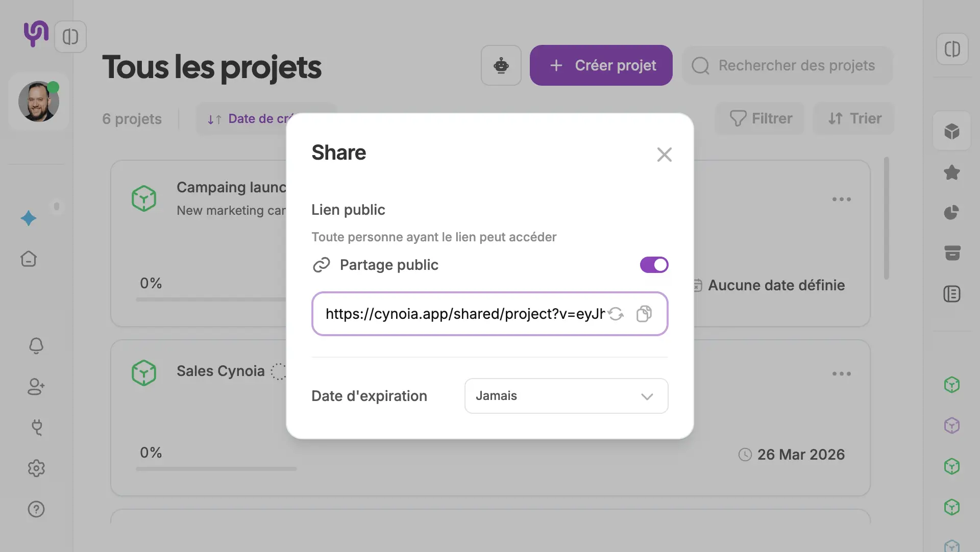This screenshot has width=980, height=552.
Task: Open invite user icon in sidebar
Action: coord(36,387)
